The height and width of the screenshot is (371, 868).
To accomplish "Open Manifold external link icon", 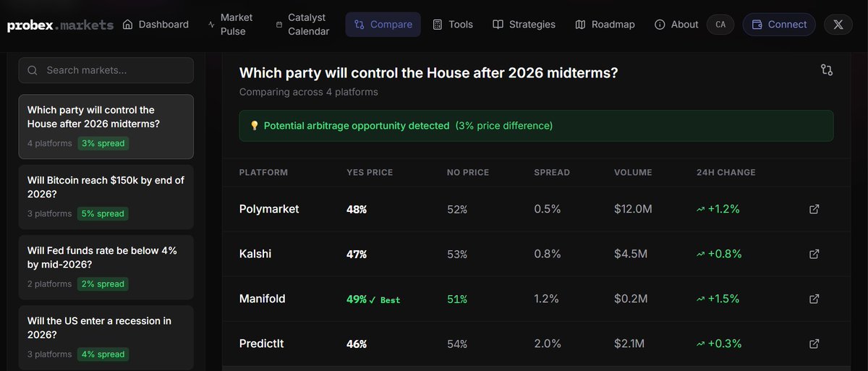I will [814, 299].
